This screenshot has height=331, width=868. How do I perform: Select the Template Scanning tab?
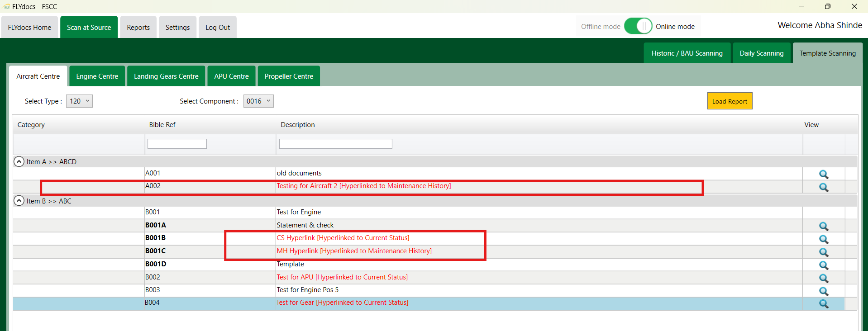click(828, 53)
